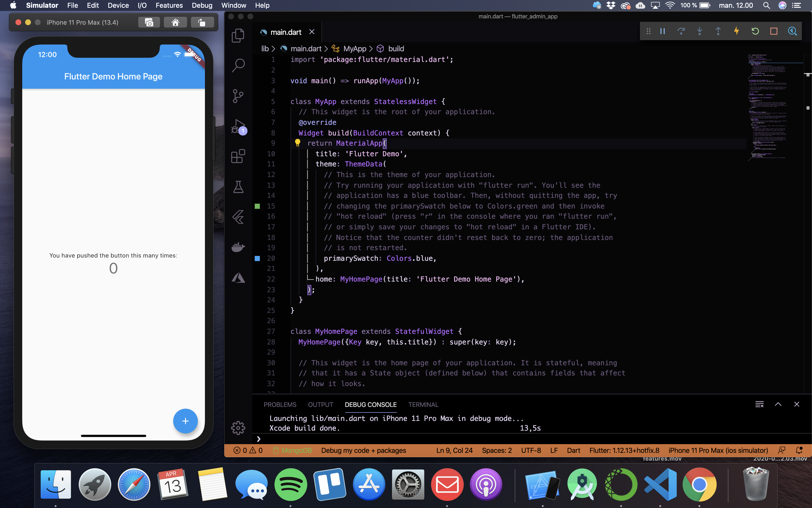
Task: Open the Source Control view
Action: pyautogui.click(x=238, y=96)
